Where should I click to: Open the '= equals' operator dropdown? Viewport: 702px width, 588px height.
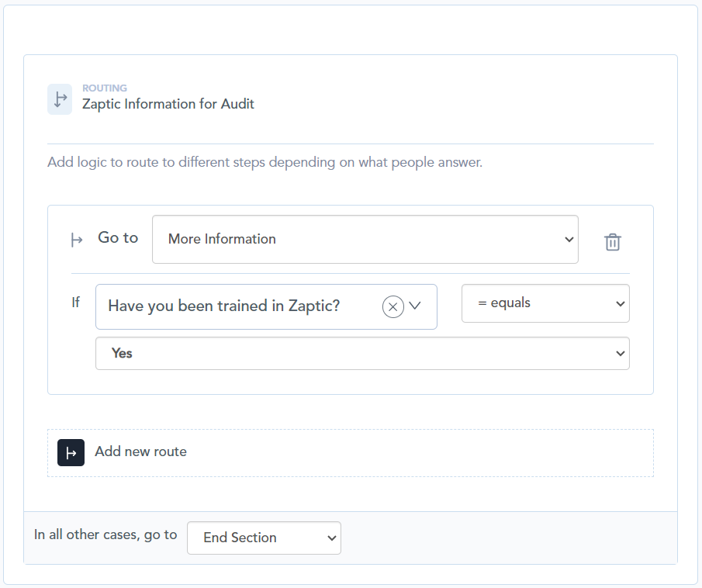545,303
